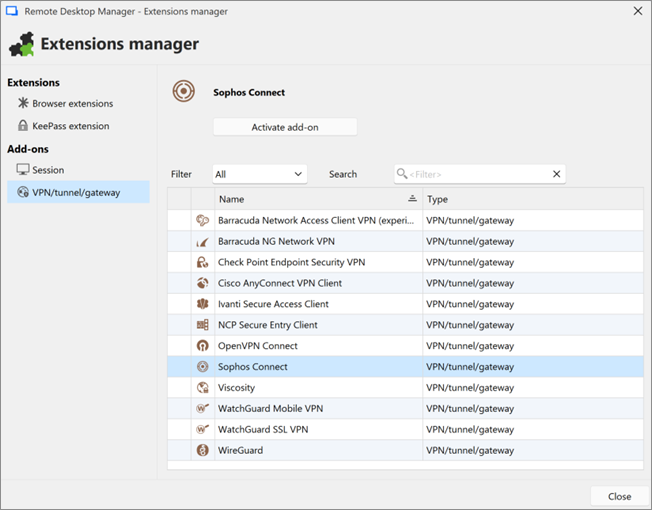
Task: Click the search filter input field
Action: click(480, 174)
